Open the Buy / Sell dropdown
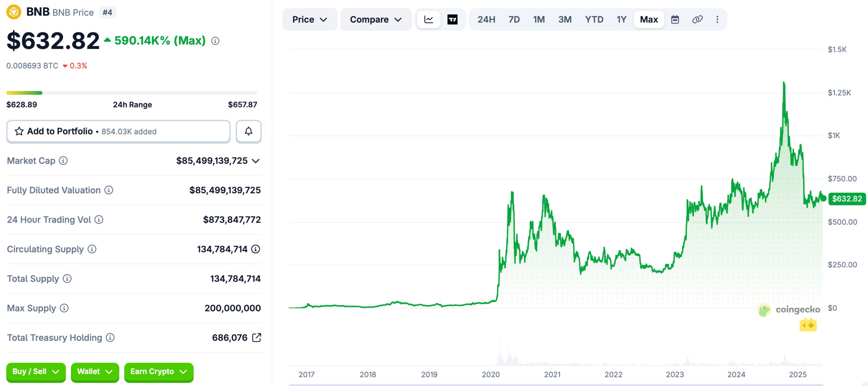 36,372
